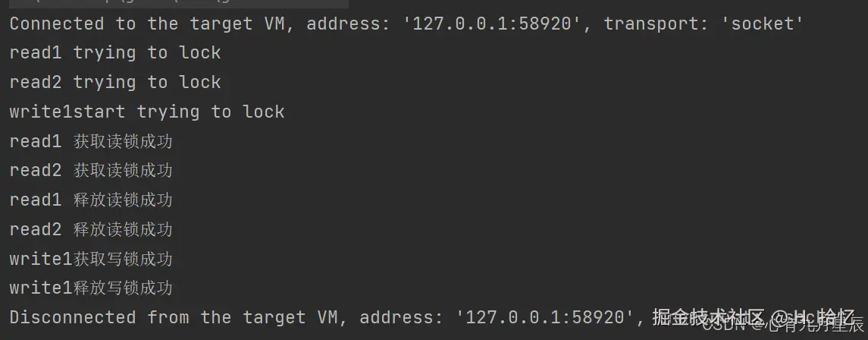Click the "read2 trying to lock" output line

pos(115,82)
